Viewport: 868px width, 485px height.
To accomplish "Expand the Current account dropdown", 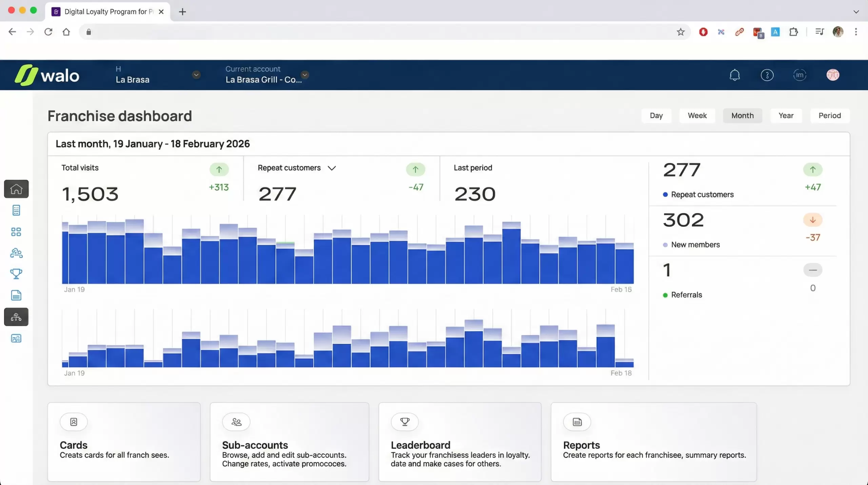I will [x=305, y=75].
